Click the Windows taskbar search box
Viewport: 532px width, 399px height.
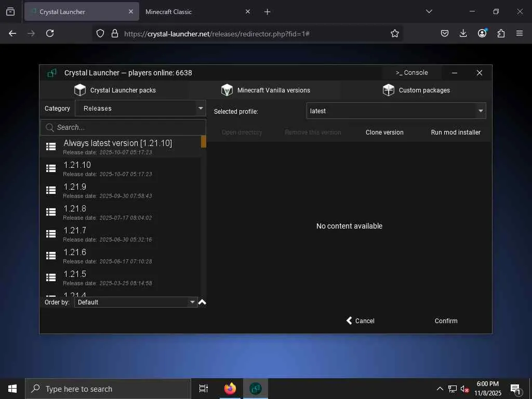coord(108,389)
